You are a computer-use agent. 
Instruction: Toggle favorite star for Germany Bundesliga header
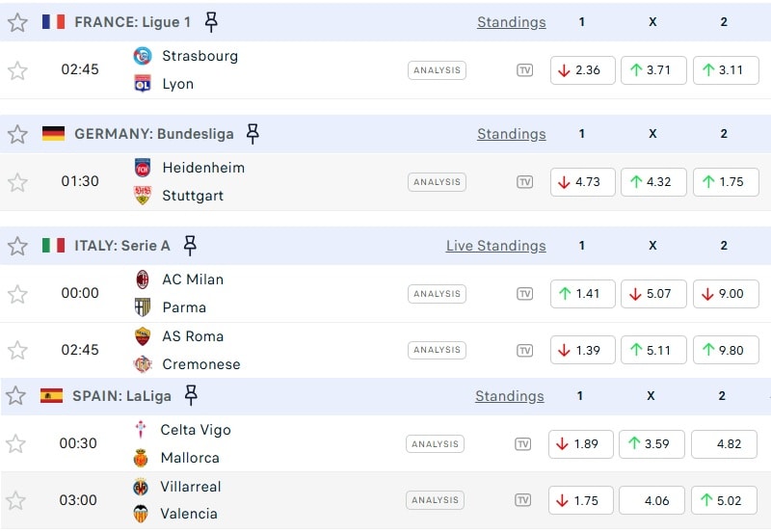pyautogui.click(x=17, y=134)
